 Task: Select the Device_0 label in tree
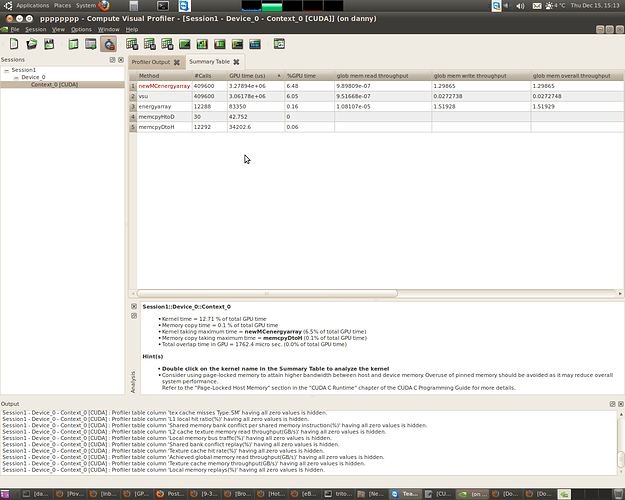33,77
